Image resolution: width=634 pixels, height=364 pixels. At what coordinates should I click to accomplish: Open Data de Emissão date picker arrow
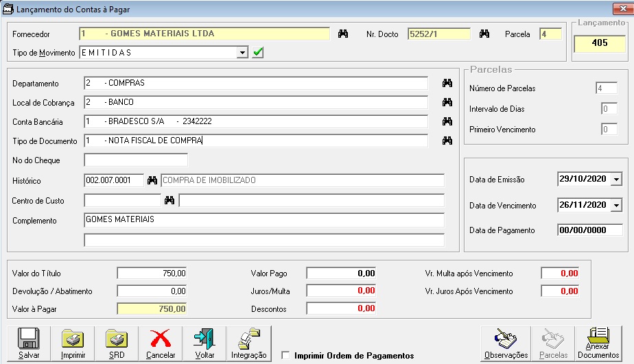click(x=615, y=180)
